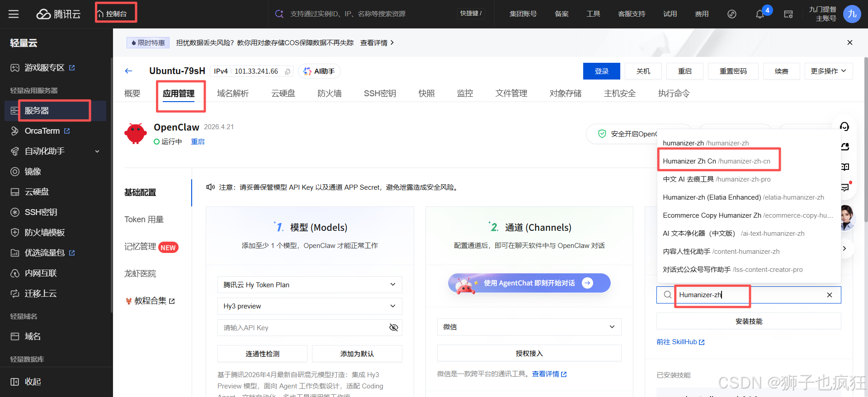Viewport: 868px width, 397px height.
Task: Clear the skill search field
Action: pyautogui.click(x=830, y=295)
